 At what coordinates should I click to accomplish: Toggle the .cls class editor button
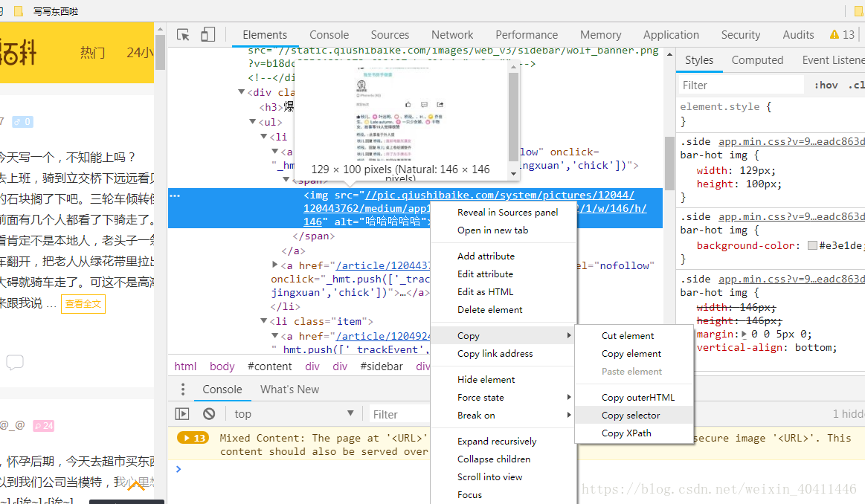click(856, 85)
